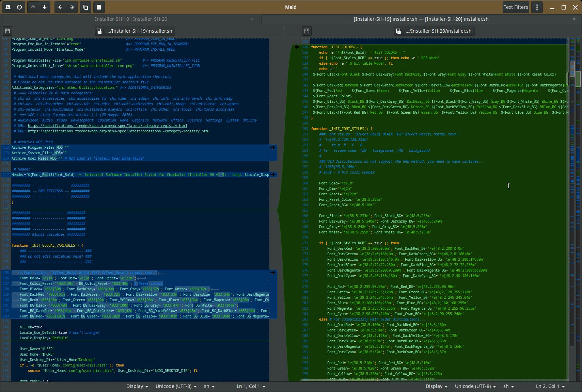
Task: Push current change left with left arrow
Action: 60,7
